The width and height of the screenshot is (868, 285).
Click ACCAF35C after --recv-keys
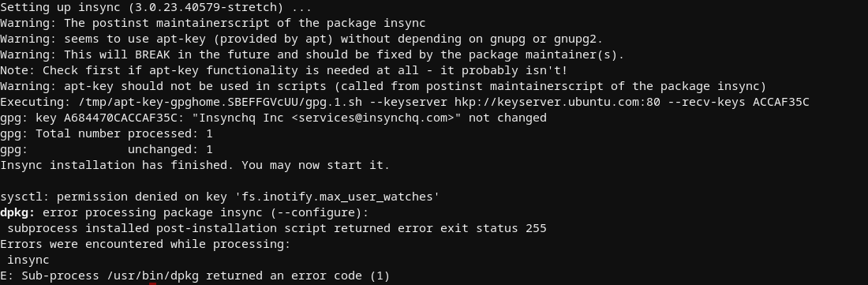(780, 103)
